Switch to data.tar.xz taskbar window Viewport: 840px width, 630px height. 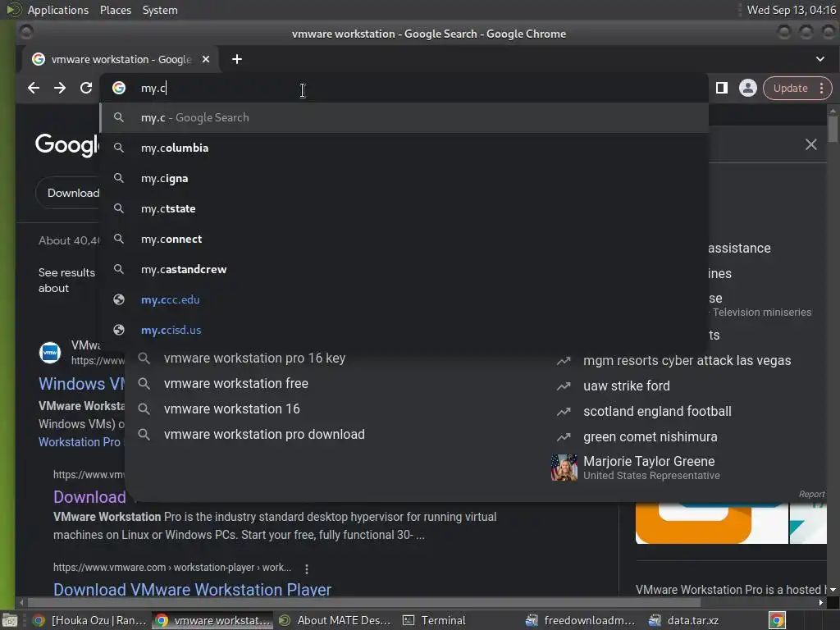[x=686, y=620]
